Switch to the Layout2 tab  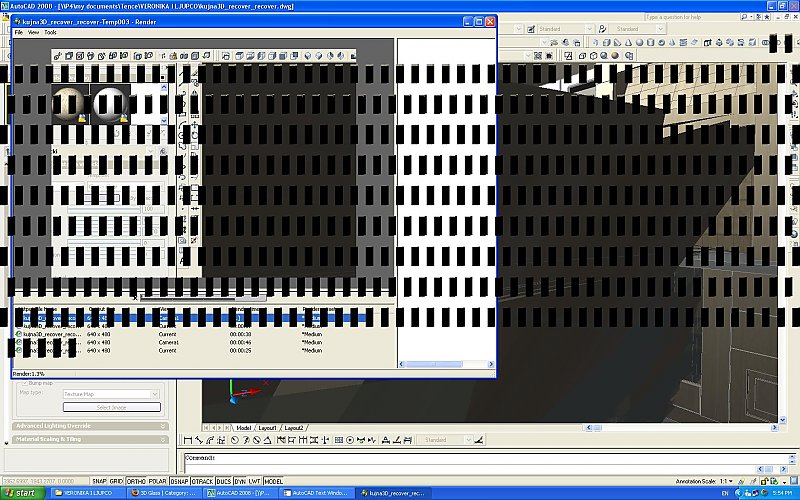tap(293, 428)
